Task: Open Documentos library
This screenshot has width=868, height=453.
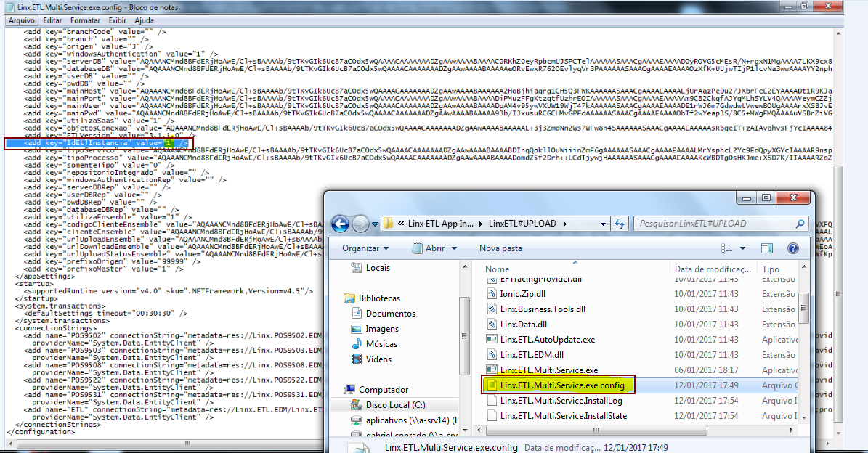Action: click(x=390, y=314)
